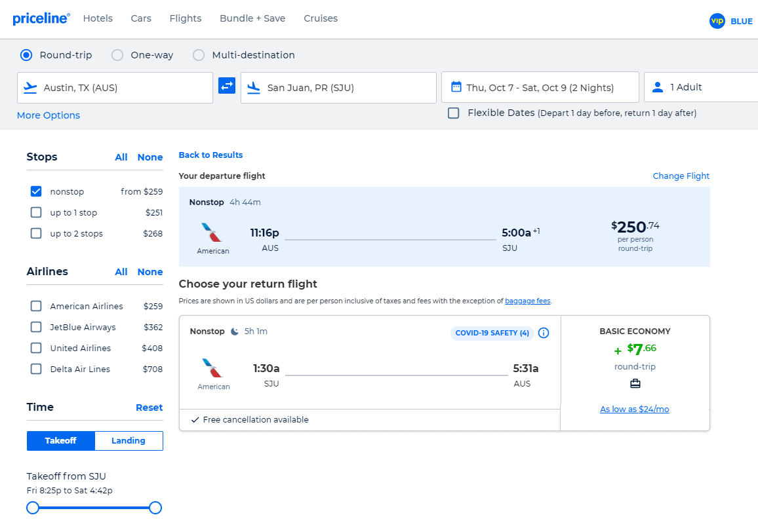Open the Thu, Oct 7 - Sat, Oct 9 date selector
The height and width of the screenshot is (532, 758).
pyautogui.click(x=539, y=86)
